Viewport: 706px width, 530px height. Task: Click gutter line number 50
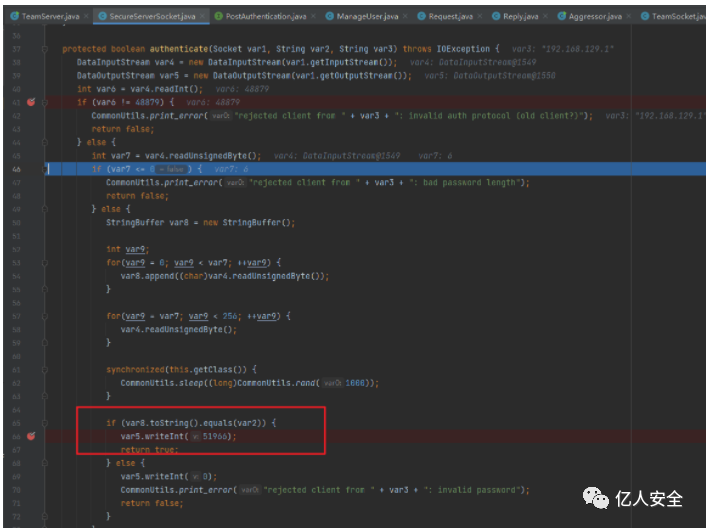coord(17,222)
